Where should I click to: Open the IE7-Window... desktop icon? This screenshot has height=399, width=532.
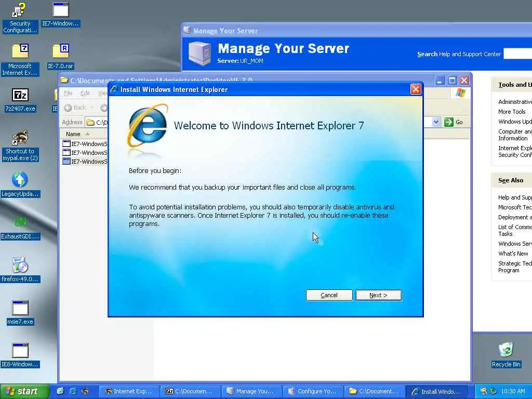pos(60,15)
